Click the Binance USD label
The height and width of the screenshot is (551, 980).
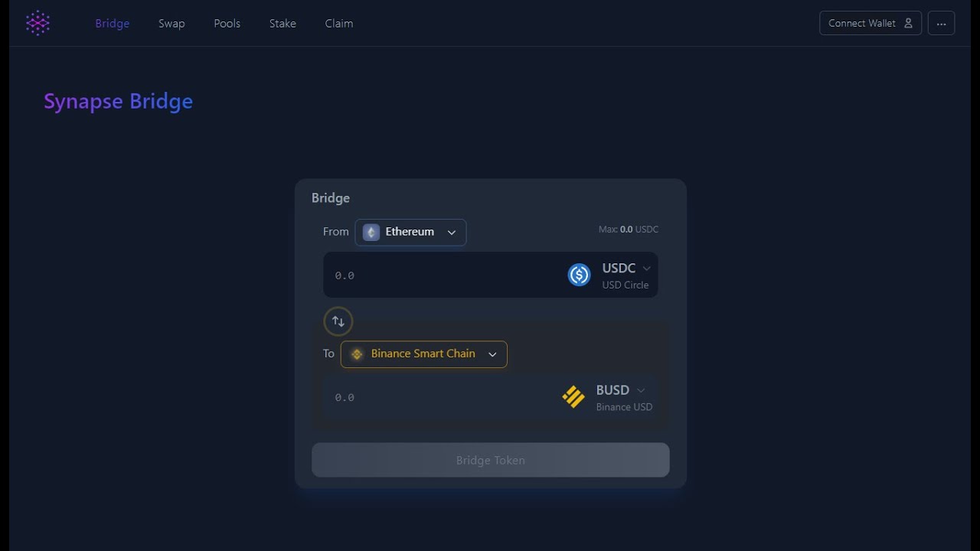pos(624,407)
